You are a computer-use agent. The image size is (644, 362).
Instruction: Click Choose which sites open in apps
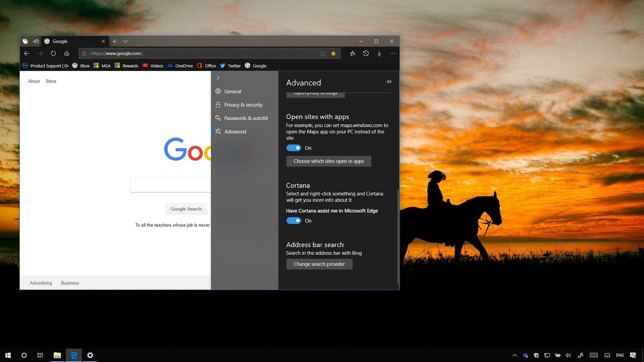pos(328,161)
